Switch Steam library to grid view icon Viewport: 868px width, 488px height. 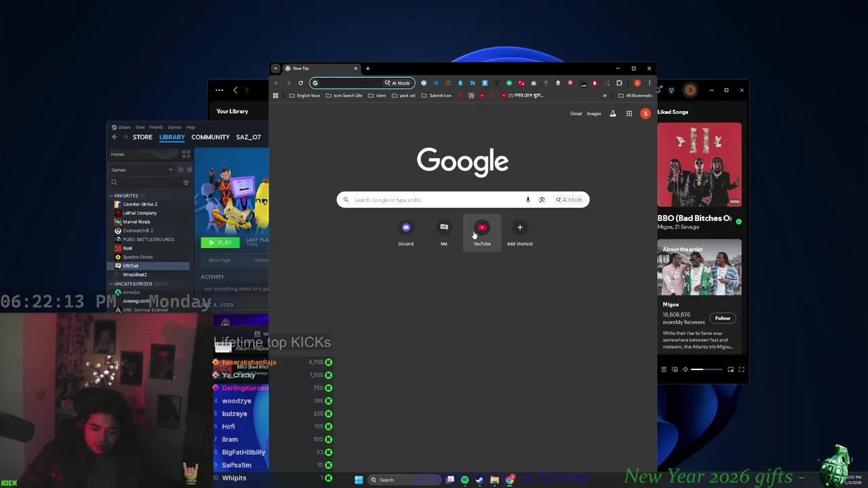186,155
